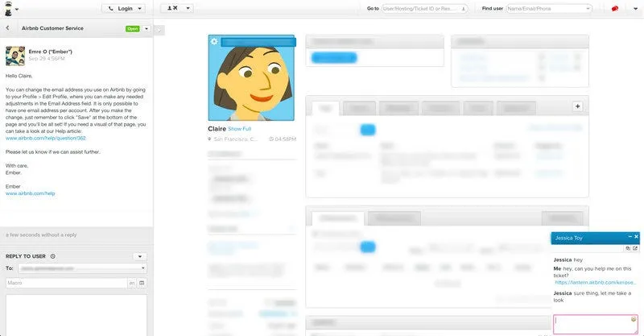Click the clock icon beside Reply To User

(x=52, y=256)
